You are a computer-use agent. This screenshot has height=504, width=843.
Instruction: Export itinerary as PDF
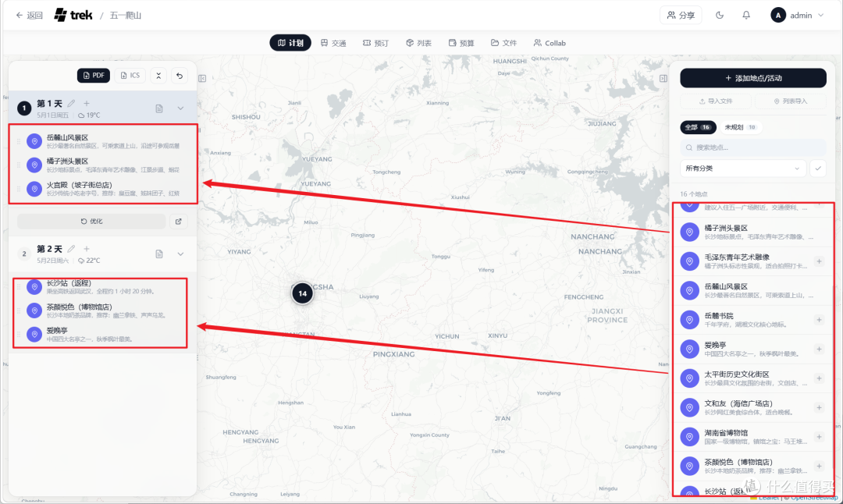pyautogui.click(x=94, y=76)
